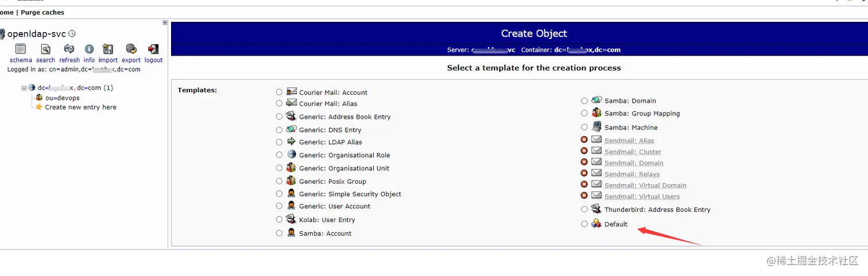Click the Sendmail: Virtual Users link
868x276 pixels.
point(642,196)
